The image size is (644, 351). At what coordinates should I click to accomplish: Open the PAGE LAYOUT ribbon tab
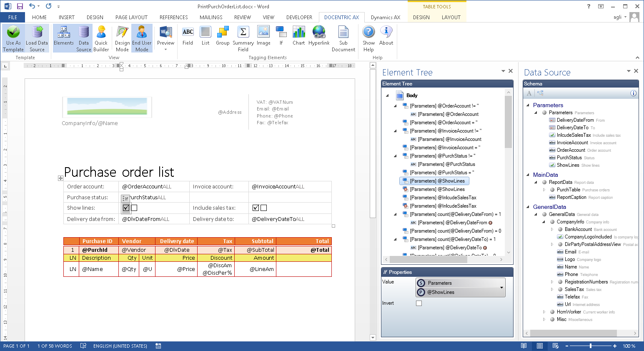pos(131,18)
